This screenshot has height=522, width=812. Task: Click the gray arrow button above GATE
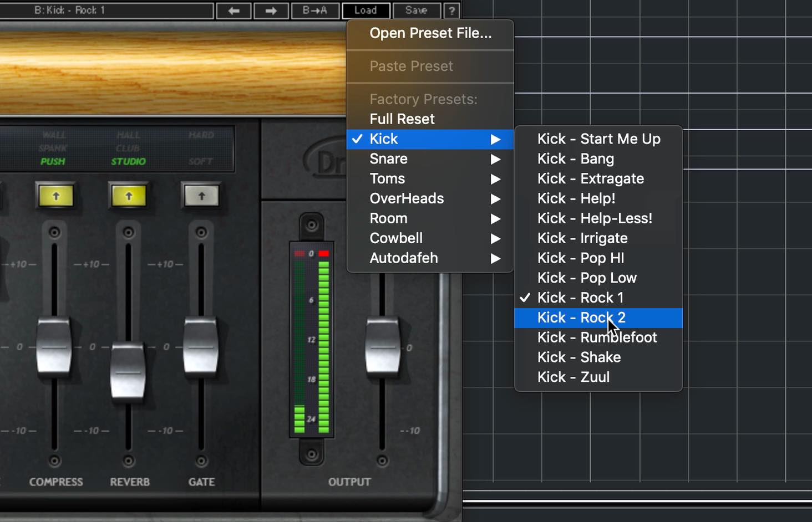click(201, 196)
